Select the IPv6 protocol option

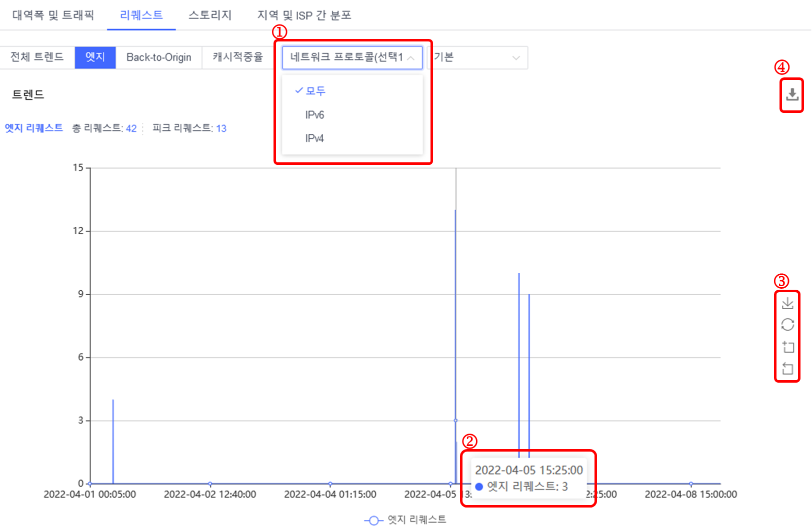pos(315,114)
